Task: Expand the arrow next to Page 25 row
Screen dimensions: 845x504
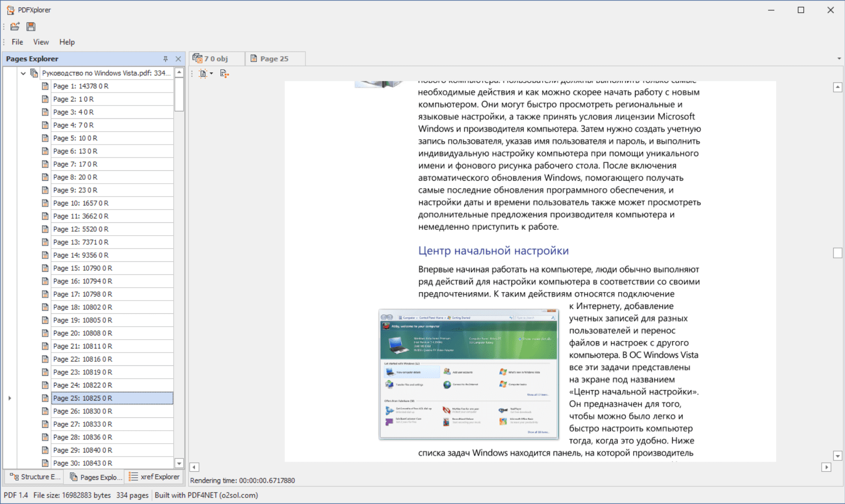Action: (9, 398)
